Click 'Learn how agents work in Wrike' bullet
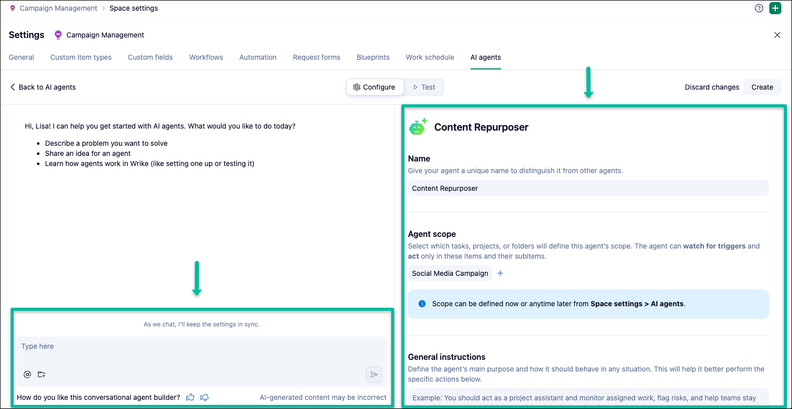The width and height of the screenshot is (792, 409). pyautogui.click(x=150, y=164)
